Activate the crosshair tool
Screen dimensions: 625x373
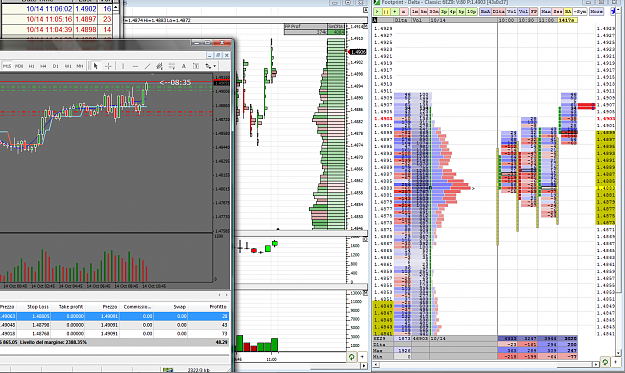108,66
